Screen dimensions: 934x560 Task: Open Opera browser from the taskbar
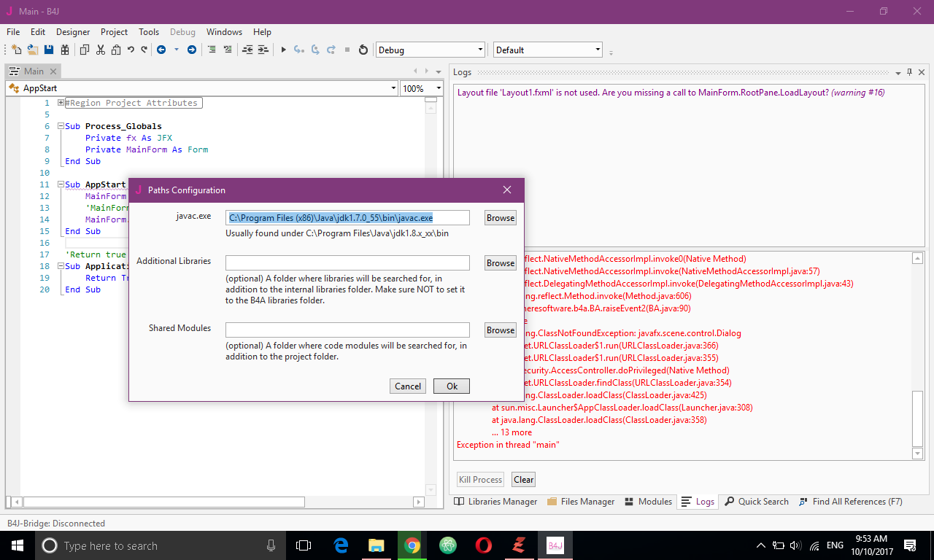pyautogui.click(x=484, y=545)
